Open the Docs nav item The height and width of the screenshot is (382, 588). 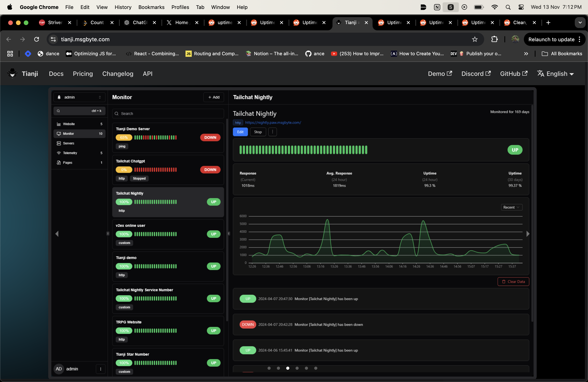click(56, 74)
